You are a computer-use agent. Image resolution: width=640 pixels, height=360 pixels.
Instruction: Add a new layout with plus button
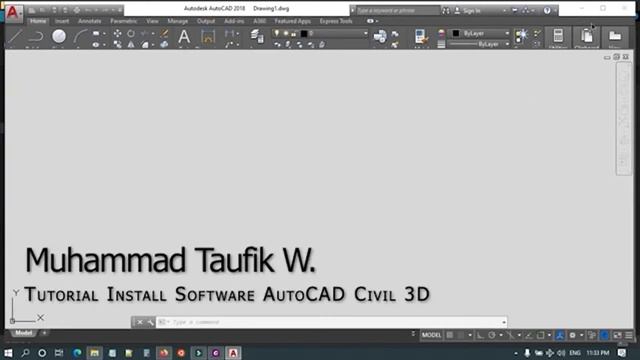click(x=44, y=333)
